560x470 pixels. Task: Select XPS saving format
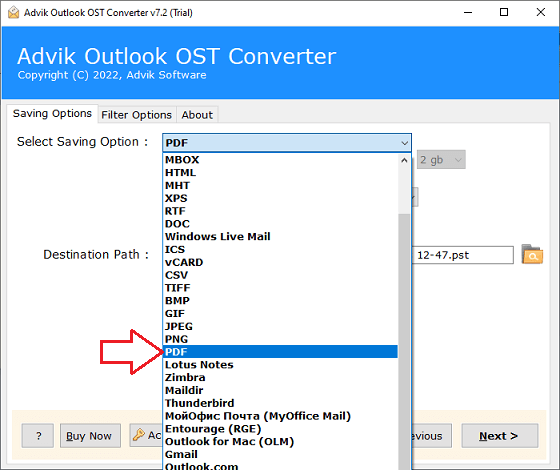tap(280, 198)
